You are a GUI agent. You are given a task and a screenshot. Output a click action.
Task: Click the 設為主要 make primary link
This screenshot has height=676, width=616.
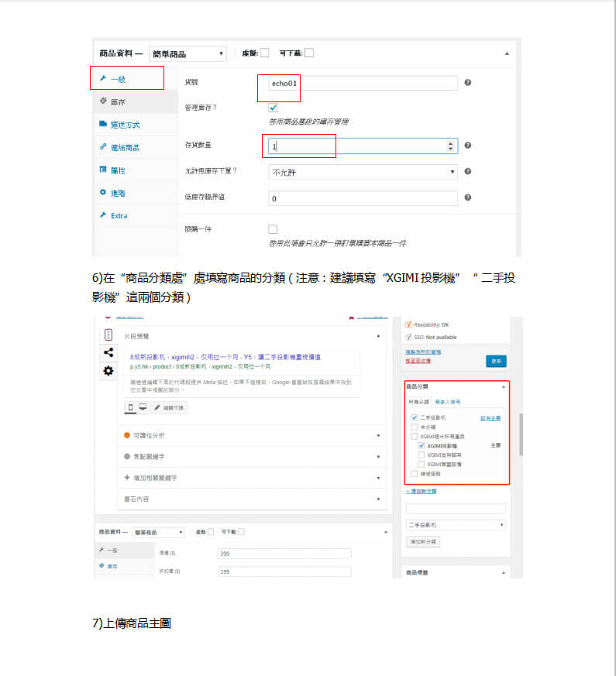pos(490,418)
